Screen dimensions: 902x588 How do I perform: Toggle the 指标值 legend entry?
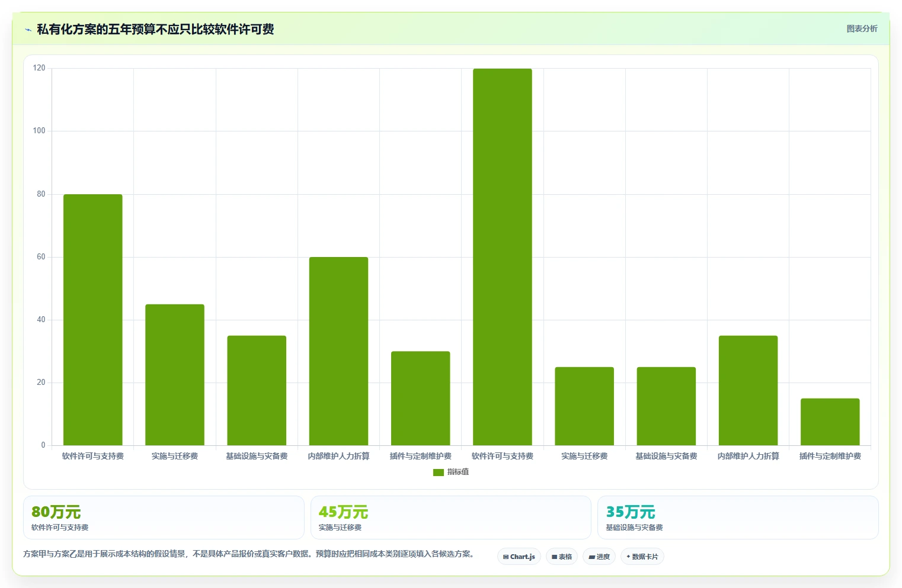click(x=451, y=472)
